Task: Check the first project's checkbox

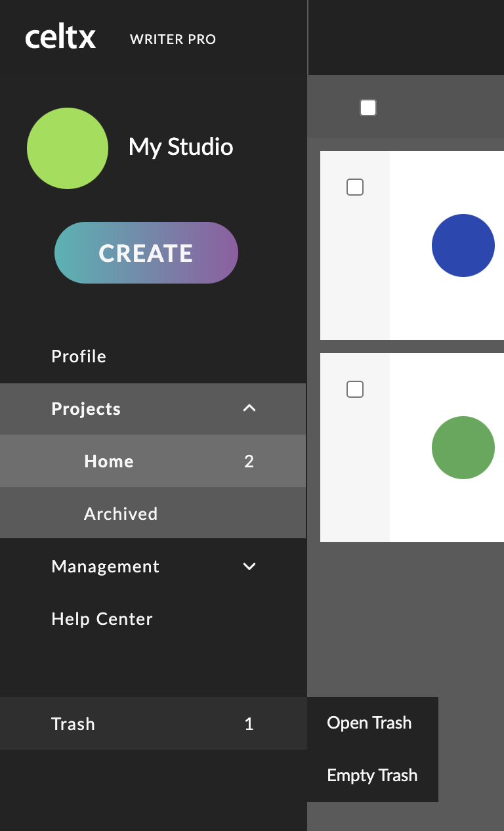Action: tap(355, 187)
